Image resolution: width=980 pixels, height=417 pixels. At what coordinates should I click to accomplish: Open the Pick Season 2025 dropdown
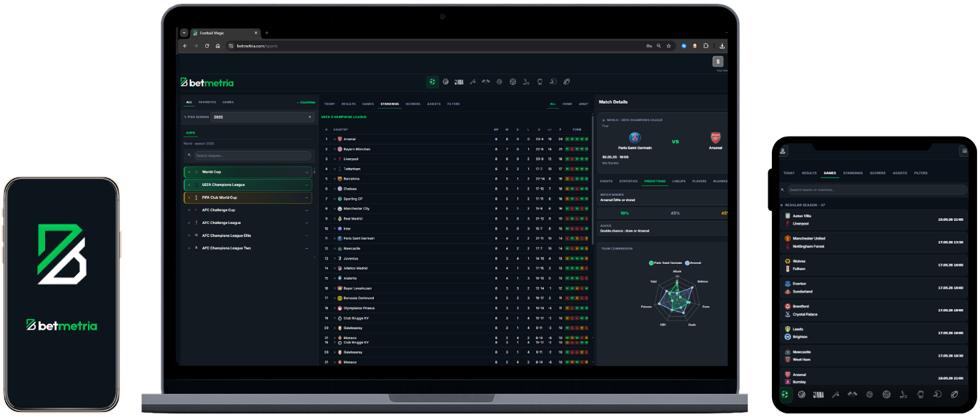click(x=263, y=117)
